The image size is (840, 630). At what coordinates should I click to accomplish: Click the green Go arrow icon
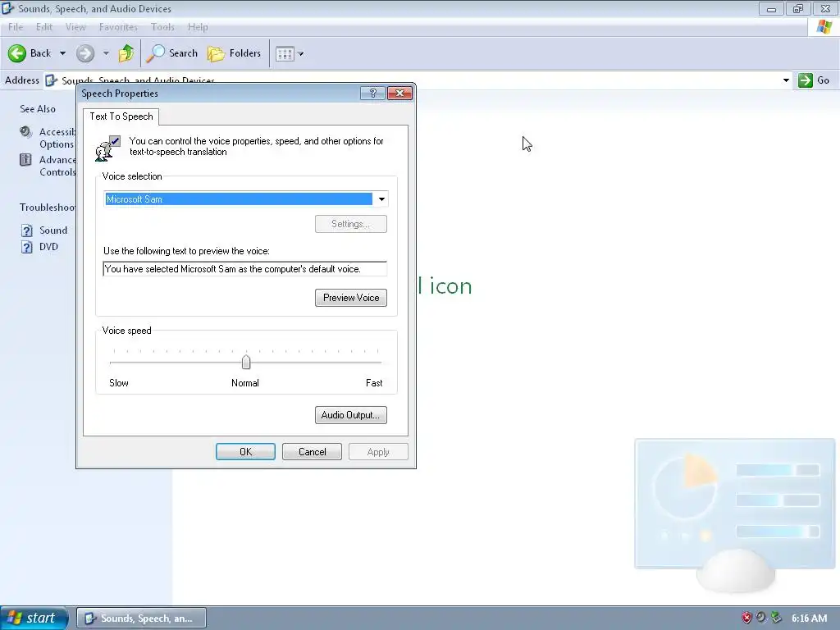click(806, 80)
